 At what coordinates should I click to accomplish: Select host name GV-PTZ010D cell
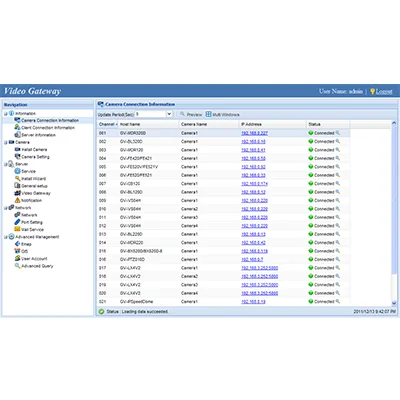[x=132, y=259]
